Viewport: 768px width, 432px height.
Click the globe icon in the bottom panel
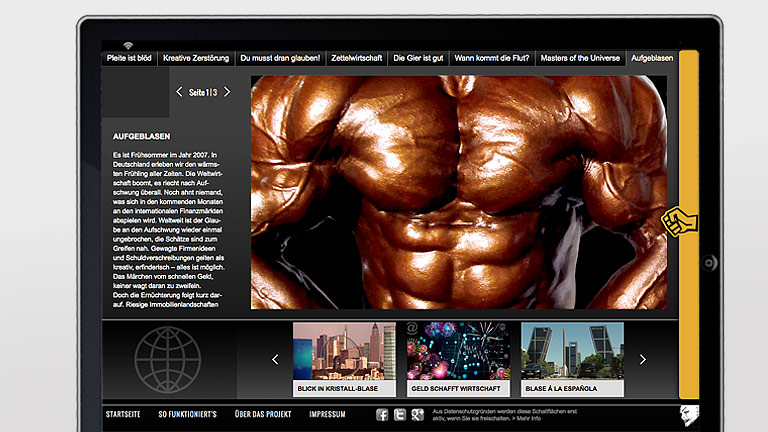pyautogui.click(x=168, y=360)
